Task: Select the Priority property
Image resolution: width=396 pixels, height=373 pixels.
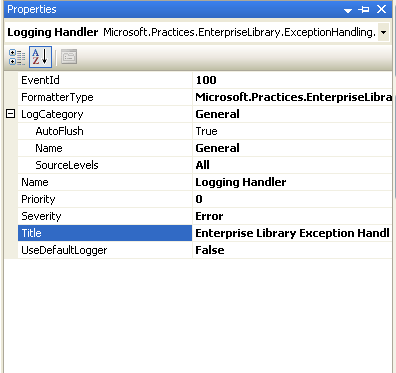Action: pyautogui.click(x=105, y=199)
